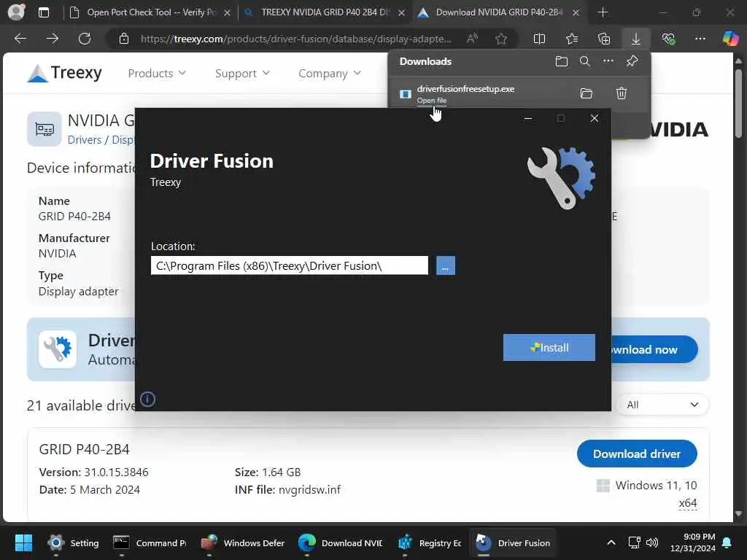
Task: Edit the installation Location path field
Action: point(289,265)
